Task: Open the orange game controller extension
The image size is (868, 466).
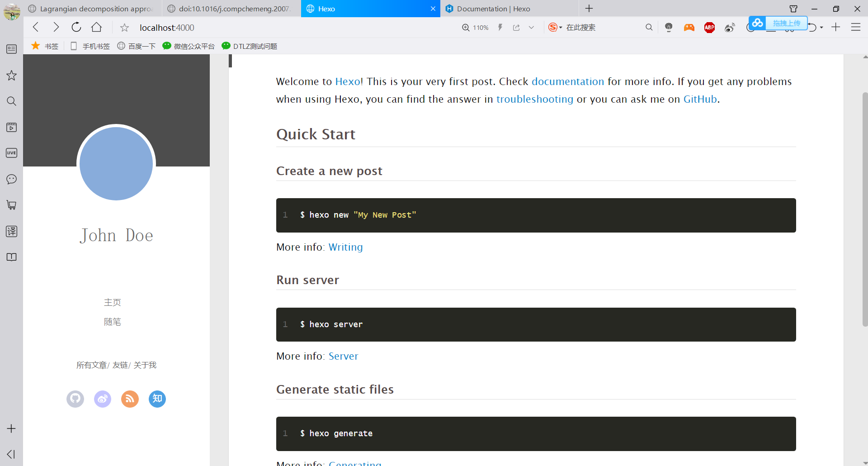Action: point(689,28)
